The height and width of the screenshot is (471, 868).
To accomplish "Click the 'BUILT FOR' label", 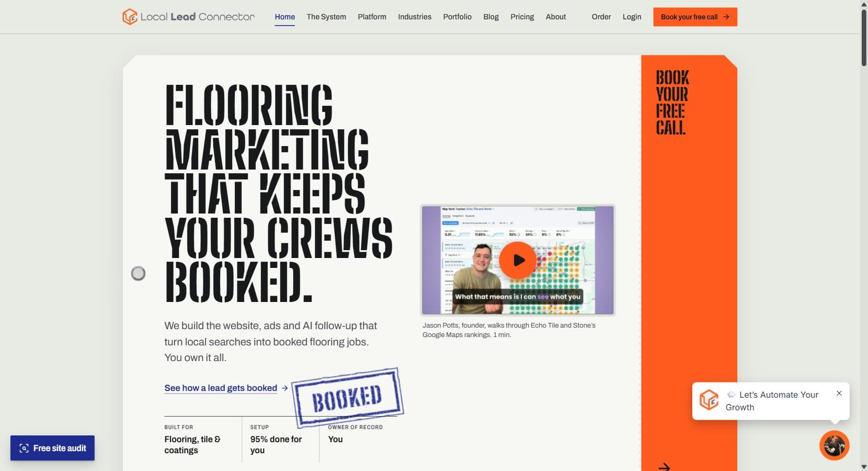I will [179, 427].
